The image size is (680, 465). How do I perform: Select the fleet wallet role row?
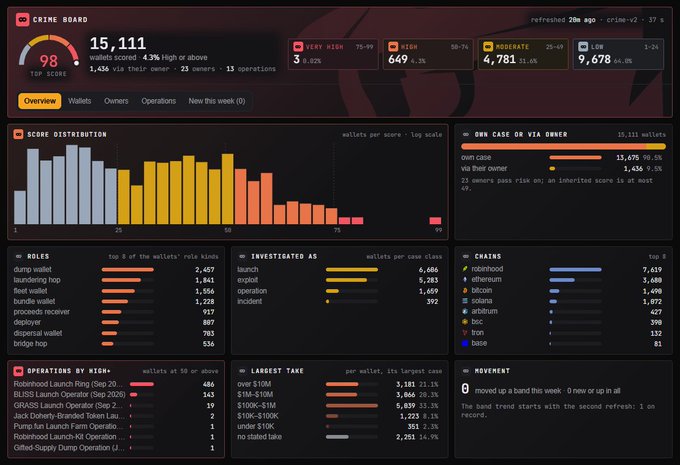point(114,291)
